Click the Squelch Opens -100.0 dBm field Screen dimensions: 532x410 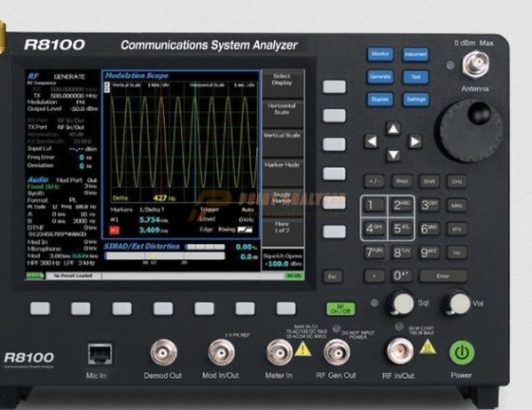[282, 260]
